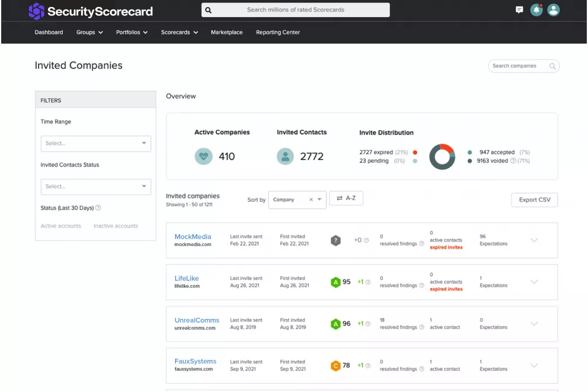
Task: Open the Invited Contacts Status dropdown
Action: (x=96, y=187)
